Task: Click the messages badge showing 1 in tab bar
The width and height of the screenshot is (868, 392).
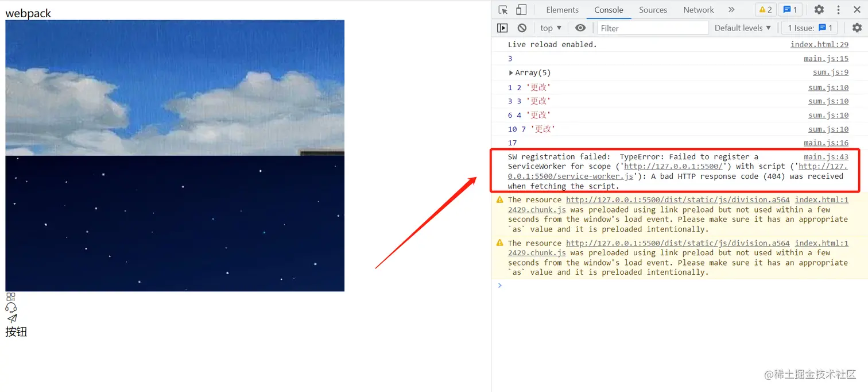Action: [790, 10]
